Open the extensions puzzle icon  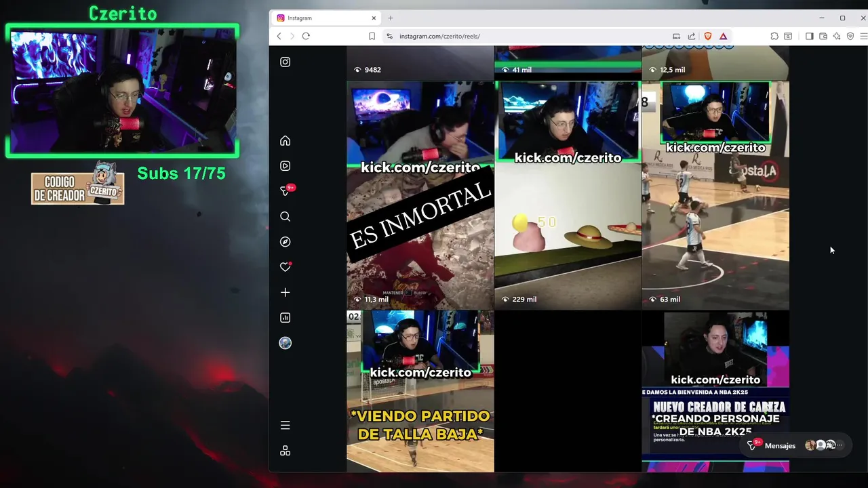tap(774, 36)
